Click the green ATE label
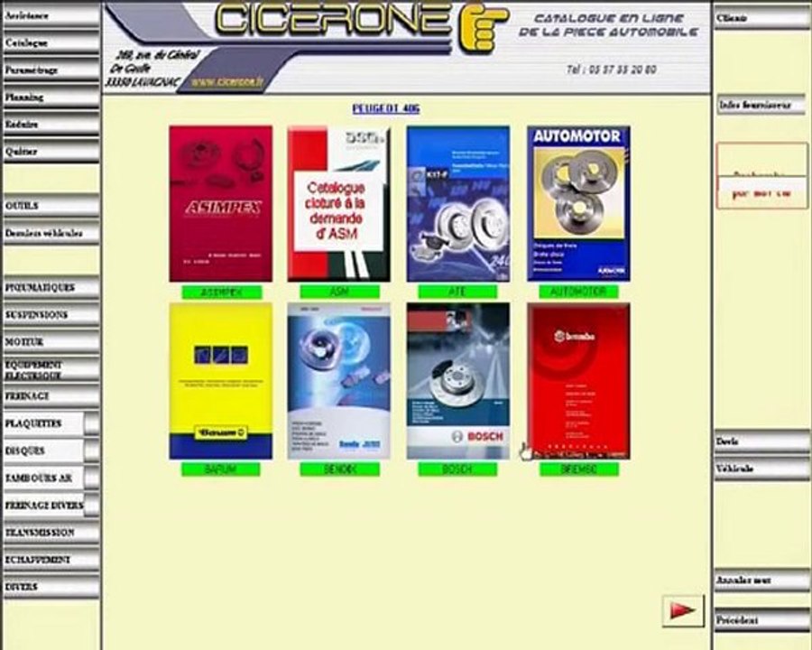The width and height of the screenshot is (812, 650). 457,292
